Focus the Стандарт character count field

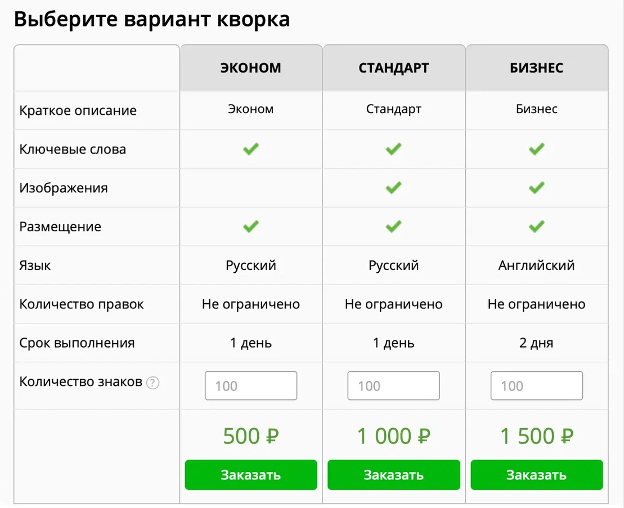pyautogui.click(x=394, y=386)
